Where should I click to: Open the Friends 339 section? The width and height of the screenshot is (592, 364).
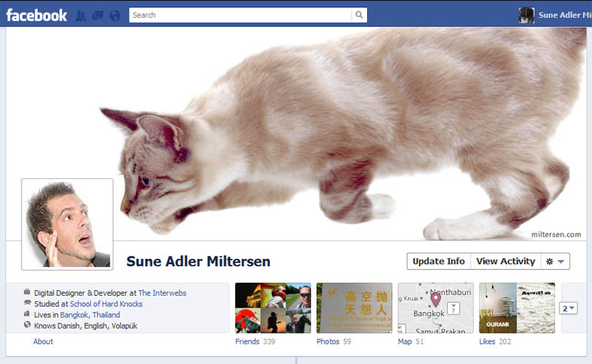255,341
